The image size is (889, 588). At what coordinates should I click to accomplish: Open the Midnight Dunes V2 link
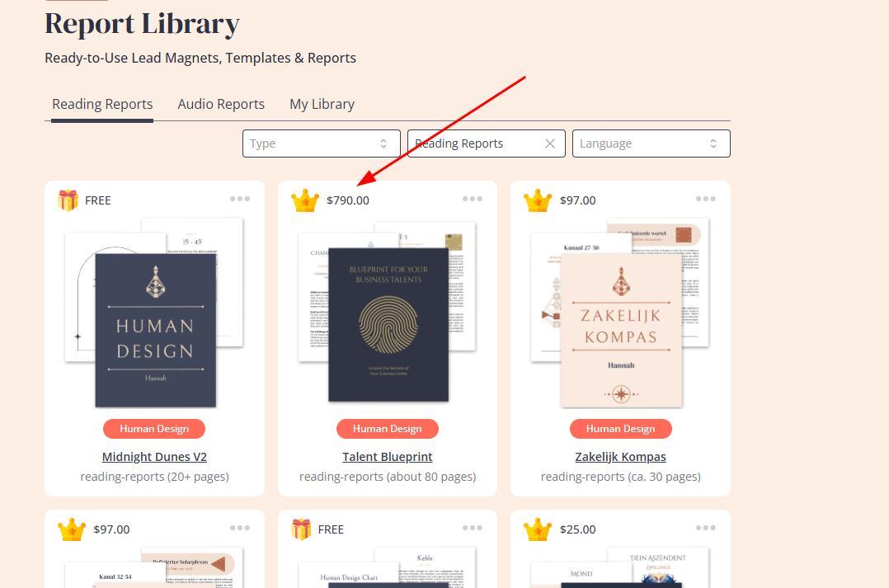point(154,456)
